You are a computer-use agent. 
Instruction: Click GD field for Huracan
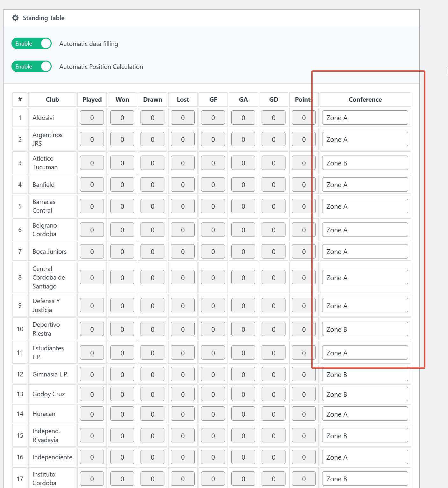point(274,414)
